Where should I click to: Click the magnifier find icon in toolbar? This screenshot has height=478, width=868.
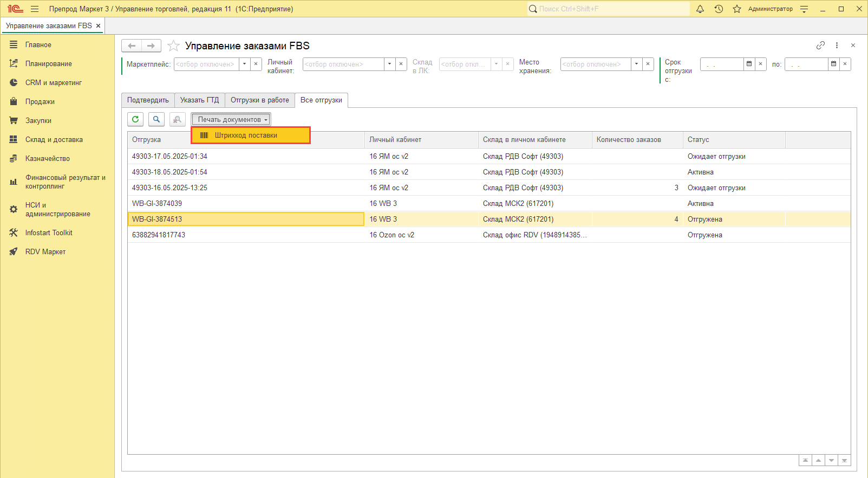(156, 119)
